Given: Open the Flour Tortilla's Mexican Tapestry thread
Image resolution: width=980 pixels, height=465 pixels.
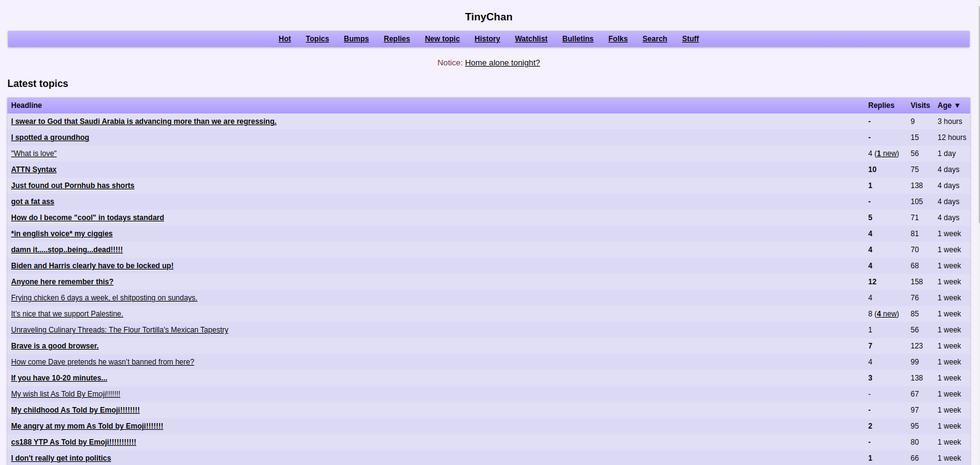Looking at the screenshot, I should (120, 330).
